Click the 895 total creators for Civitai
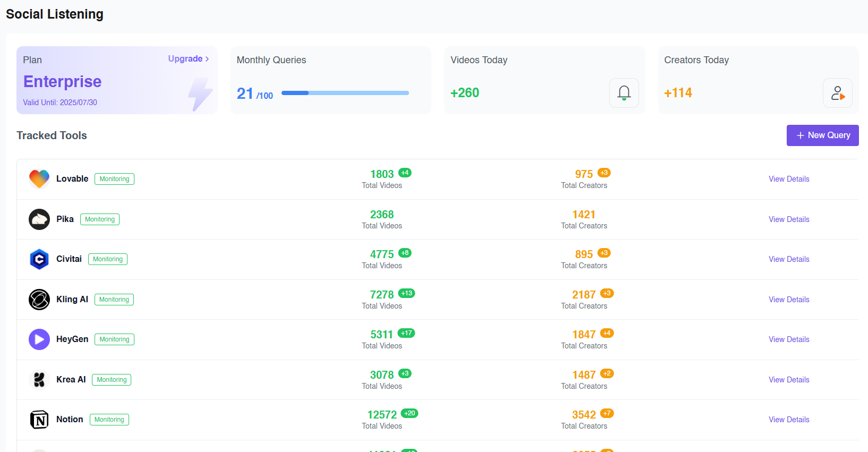The height and width of the screenshot is (452, 868). tap(584, 254)
